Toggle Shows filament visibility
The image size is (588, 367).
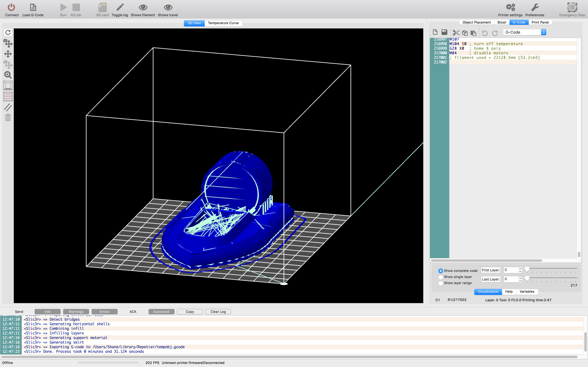[x=143, y=7]
